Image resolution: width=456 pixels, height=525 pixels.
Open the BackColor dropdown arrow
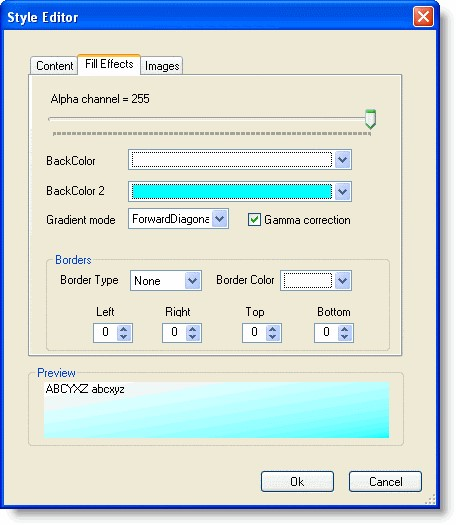click(x=342, y=160)
